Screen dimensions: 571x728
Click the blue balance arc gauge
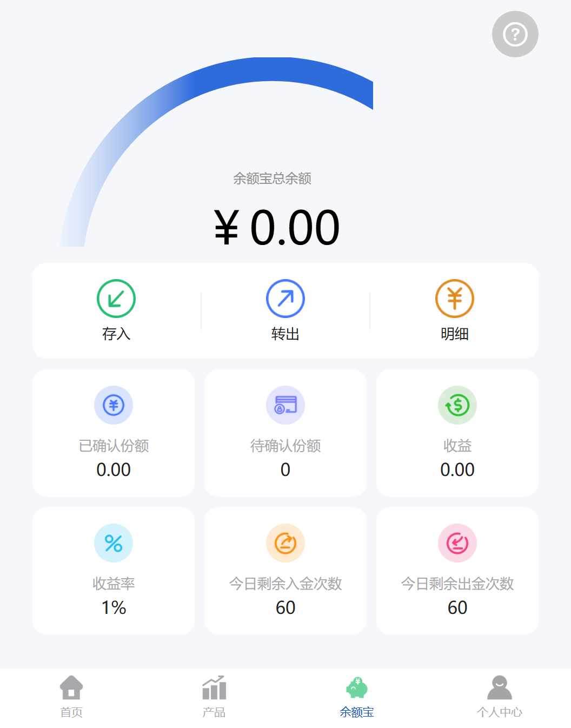pyautogui.click(x=216, y=151)
